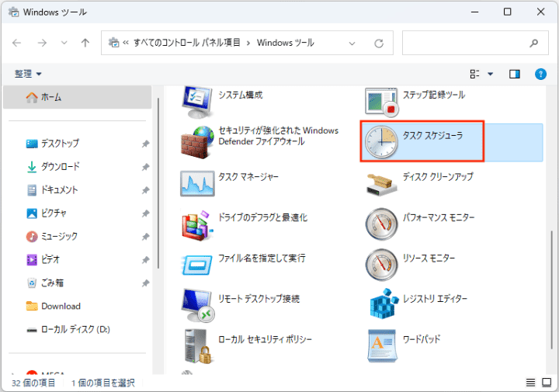The width and height of the screenshot is (559, 392).
Task: Click the システム構成 label text
Action: (240, 95)
